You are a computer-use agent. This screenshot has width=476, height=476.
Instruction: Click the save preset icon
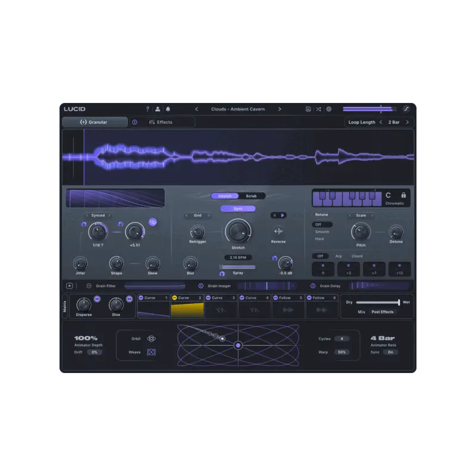coord(308,109)
